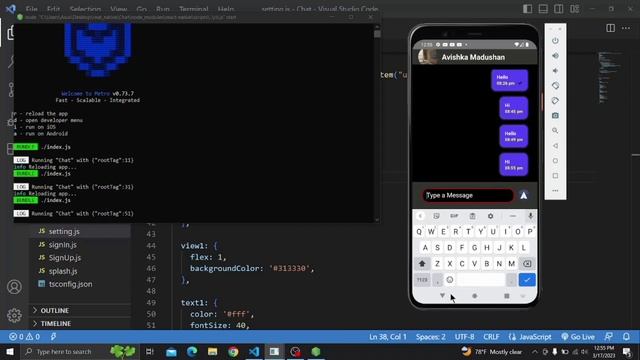Screen dimensions: 640x360
Task: Expand the TIMELINE section
Action: click(x=56, y=324)
